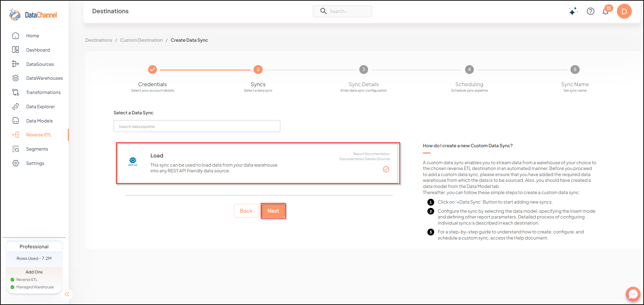This screenshot has width=644, height=305.
Task: Open notifications bell with 15 badge
Action: (x=606, y=11)
